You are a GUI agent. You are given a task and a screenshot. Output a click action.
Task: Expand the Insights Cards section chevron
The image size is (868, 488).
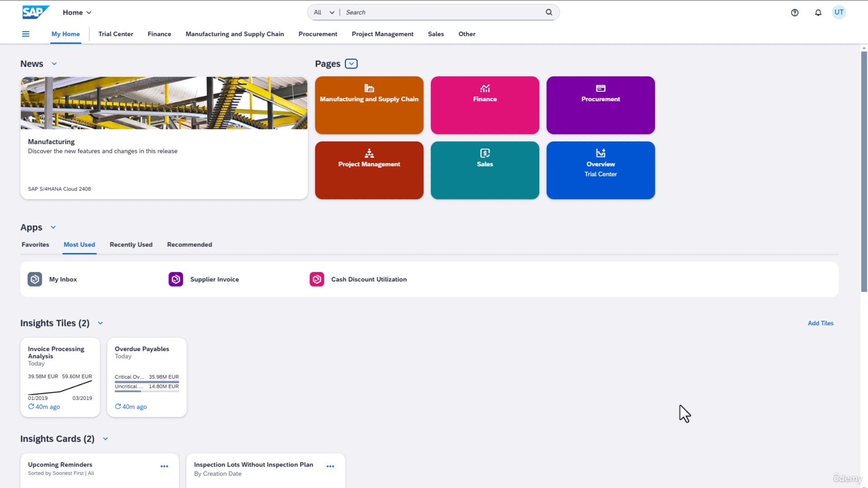pos(105,439)
